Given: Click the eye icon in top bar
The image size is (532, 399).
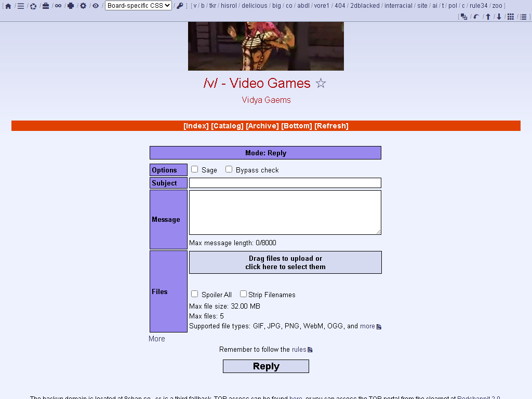Looking at the screenshot, I should [96, 6].
